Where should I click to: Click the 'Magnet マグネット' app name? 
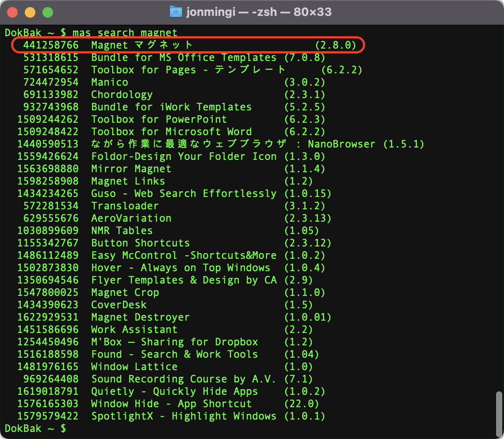[x=142, y=45]
